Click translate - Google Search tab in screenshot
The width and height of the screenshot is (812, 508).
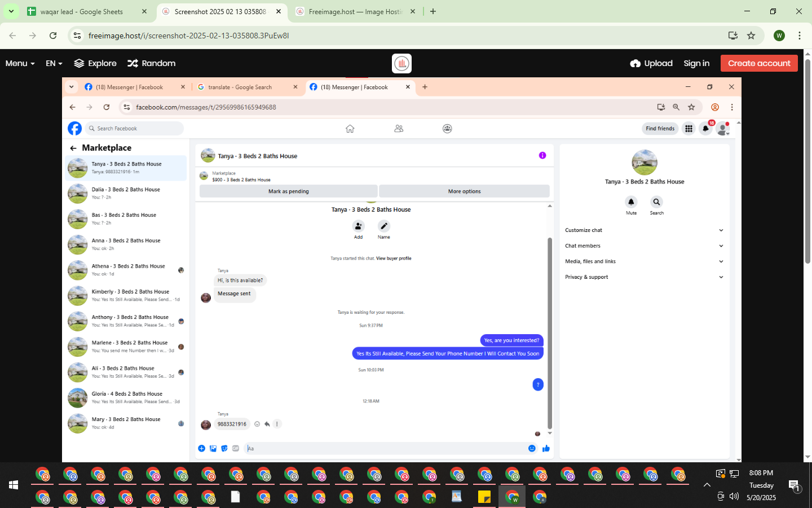click(248, 87)
